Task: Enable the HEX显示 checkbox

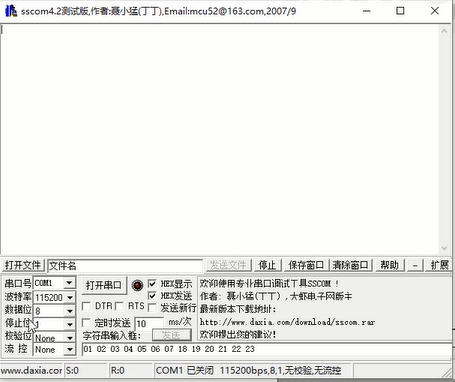Action: point(152,284)
